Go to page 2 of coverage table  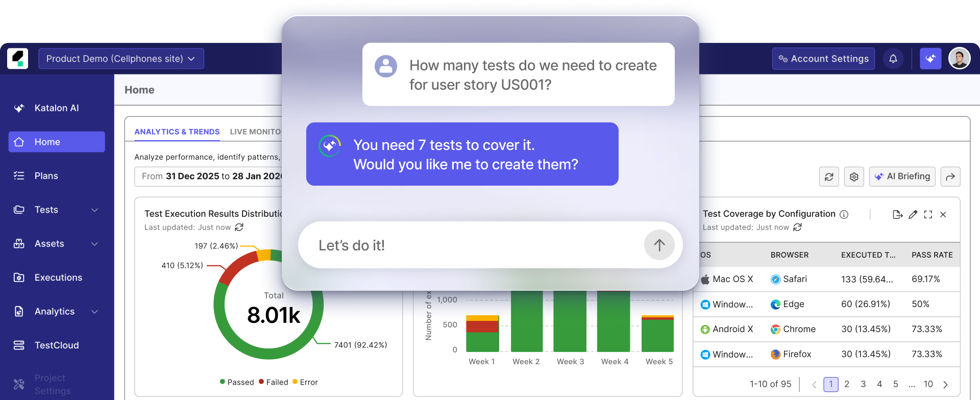point(847,384)
